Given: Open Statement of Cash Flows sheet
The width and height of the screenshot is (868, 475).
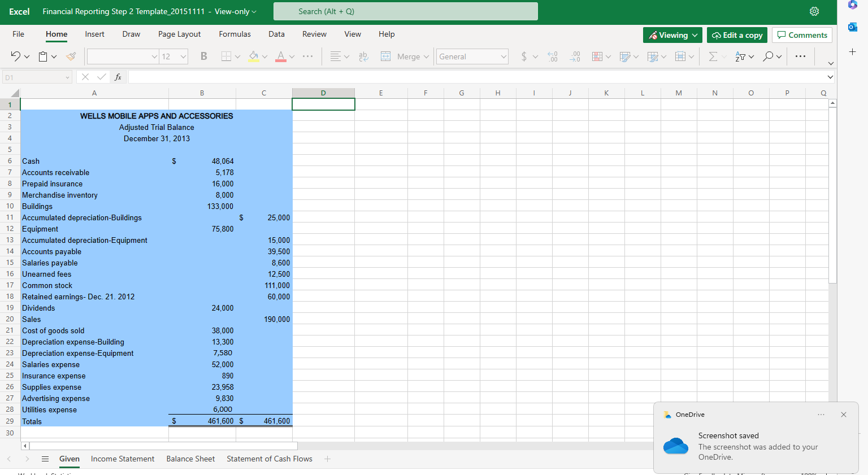Looking at the screenshot, I should click(x=270, y=459).
